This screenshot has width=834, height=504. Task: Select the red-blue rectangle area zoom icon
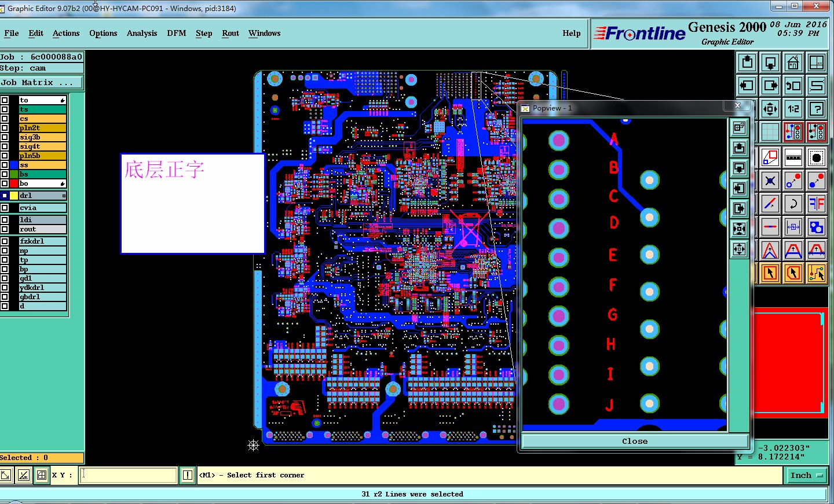770,157
